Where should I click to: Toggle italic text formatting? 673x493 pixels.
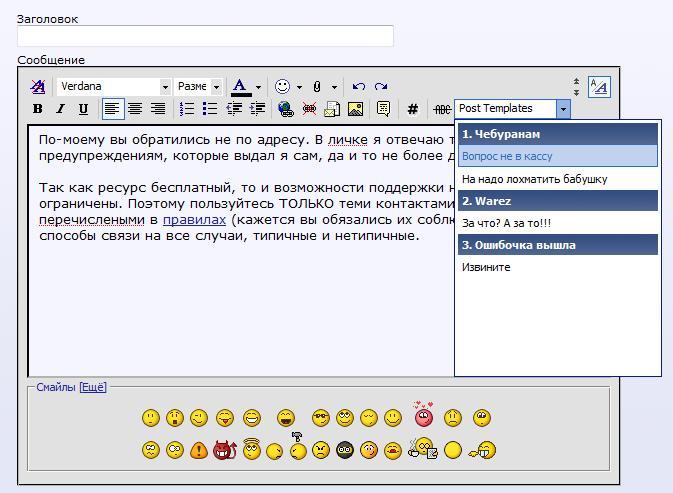click(x=60, y=109)
